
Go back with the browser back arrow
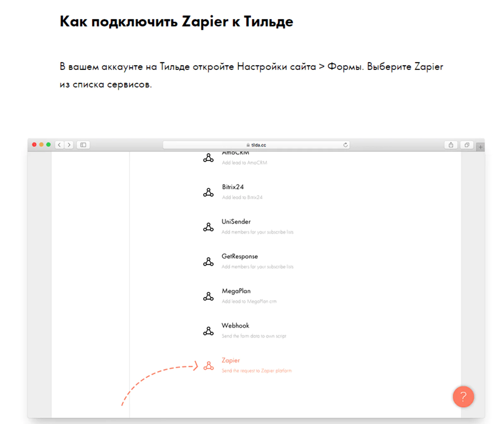60,145
